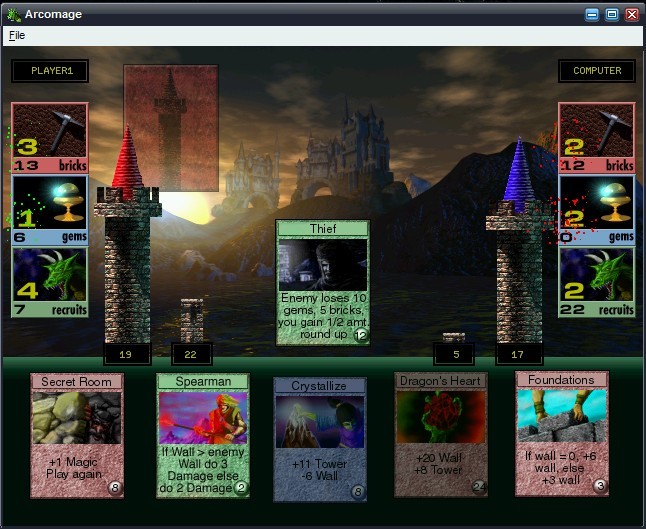Click the red face-down tower deck card
The height and width of the screenshot is (529, 646).
(171, 128)
